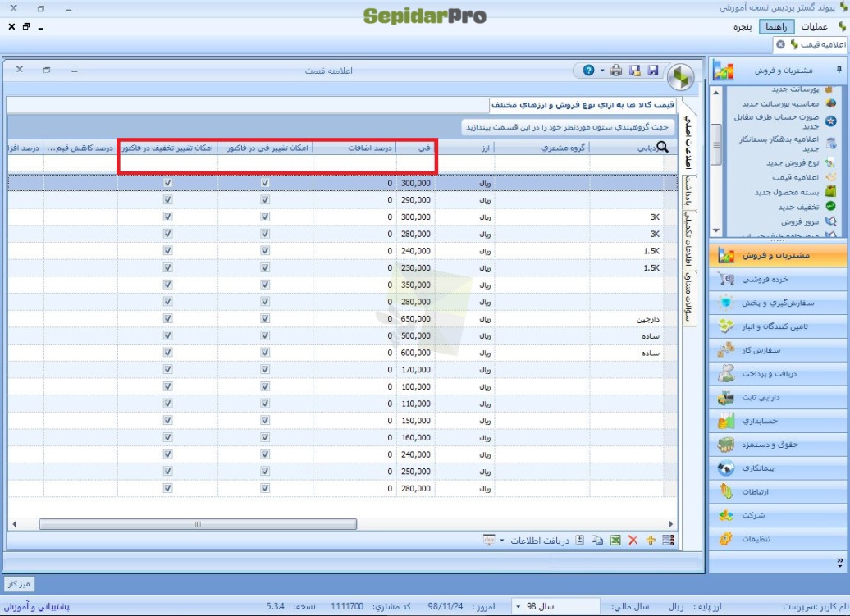Open the خرده فروشی module

pyautogui.click(x=777, y=280)
